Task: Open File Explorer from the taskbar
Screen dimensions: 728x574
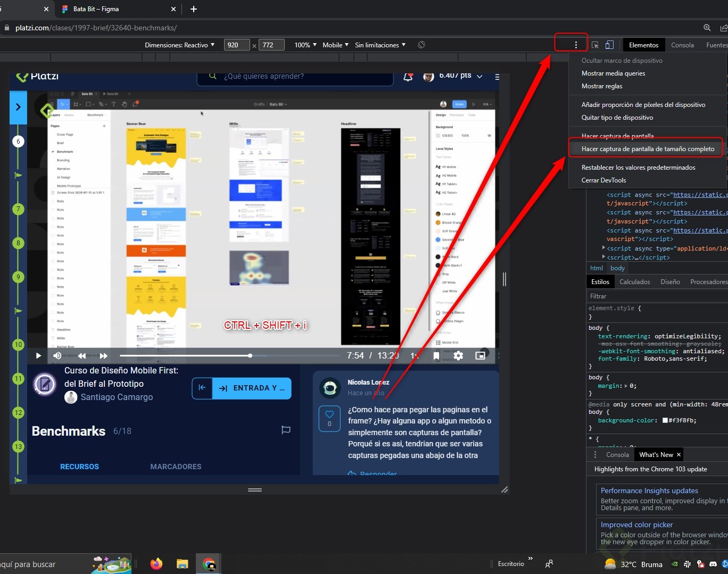Action: click(183, 564)
